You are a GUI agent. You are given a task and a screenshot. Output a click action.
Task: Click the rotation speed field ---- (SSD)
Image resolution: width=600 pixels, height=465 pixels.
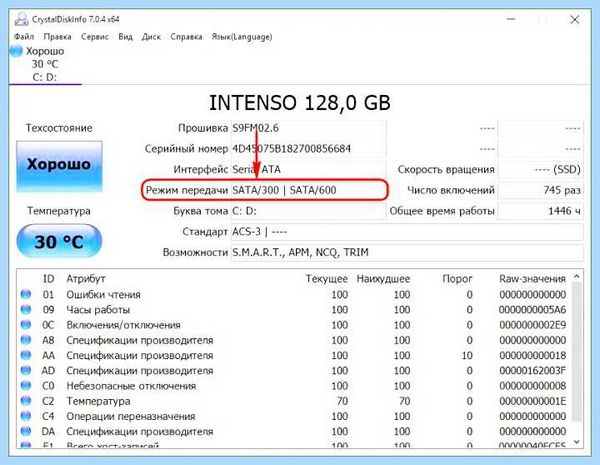(x=540, y=170)
